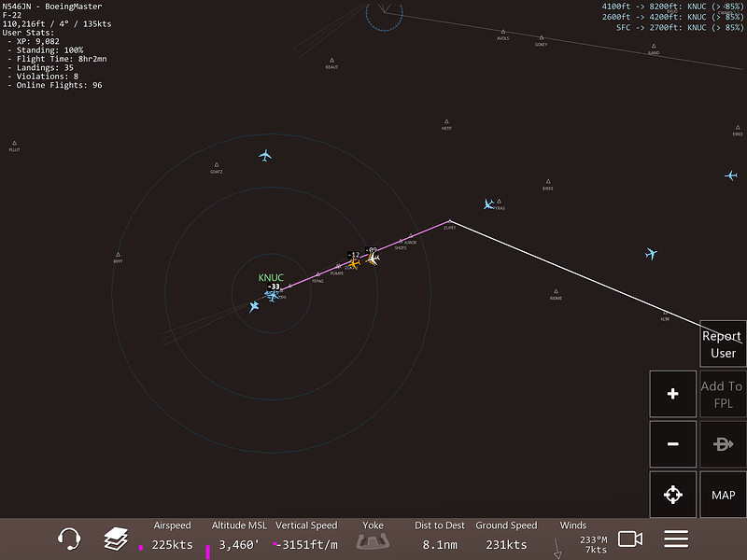The width and height of the screenshot is (747, 560).
Task: Click the direct-to (D arrow) button
Action: (723, 444)
